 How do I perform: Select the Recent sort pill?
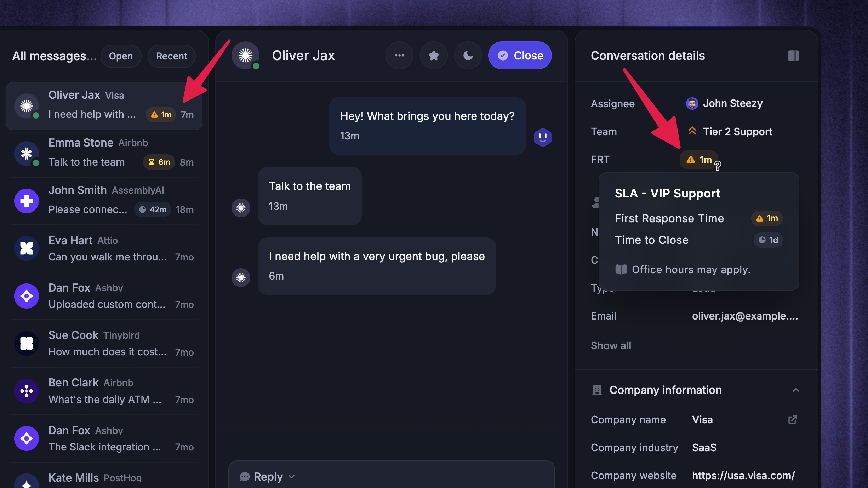point(171,56)
